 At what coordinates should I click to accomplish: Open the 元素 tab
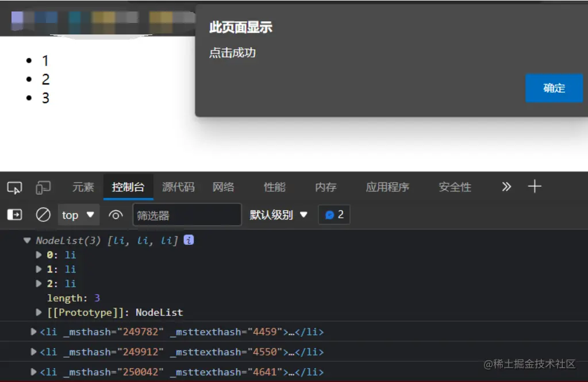pos(83,187)
